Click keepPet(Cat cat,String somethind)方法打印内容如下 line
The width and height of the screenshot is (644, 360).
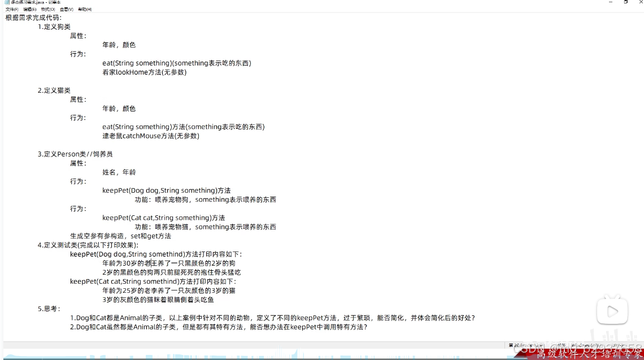pyautogui.click(x=153, y=281)
